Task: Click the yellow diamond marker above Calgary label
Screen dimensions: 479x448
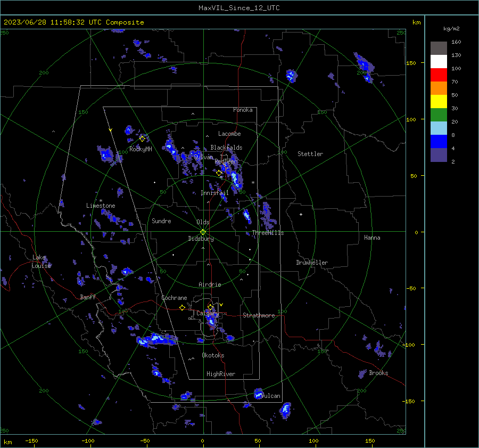Action: coord(210,307)
